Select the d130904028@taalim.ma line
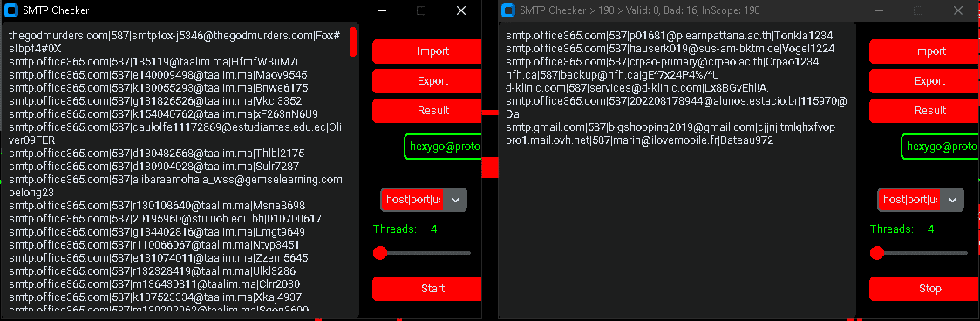 point(153,167)
